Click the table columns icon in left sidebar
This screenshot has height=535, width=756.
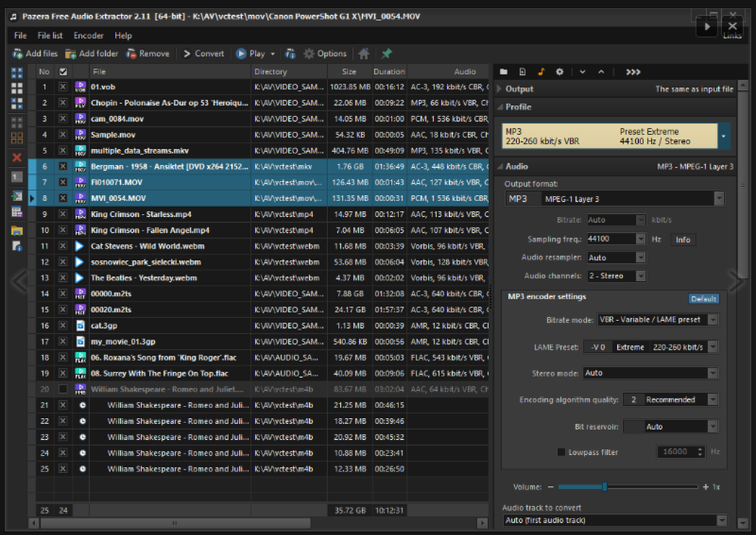[x=17, y=212]
